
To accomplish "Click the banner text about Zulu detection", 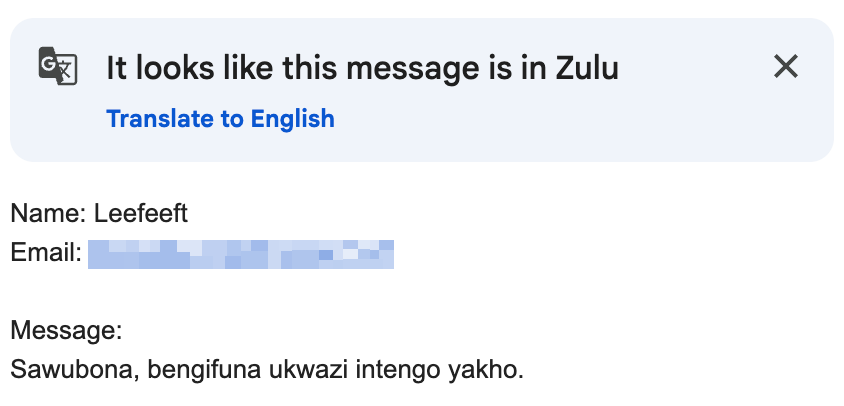I will click(362, 68).
